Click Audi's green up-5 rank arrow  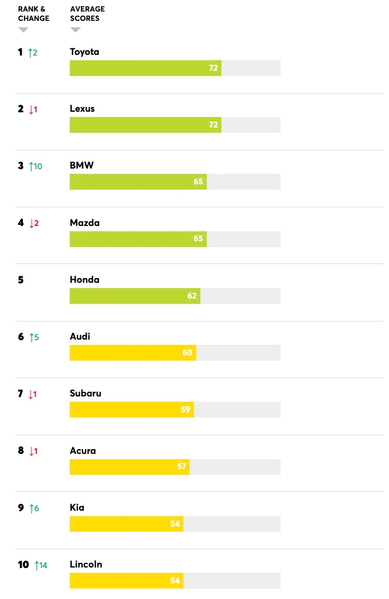(x=34, y=337)
